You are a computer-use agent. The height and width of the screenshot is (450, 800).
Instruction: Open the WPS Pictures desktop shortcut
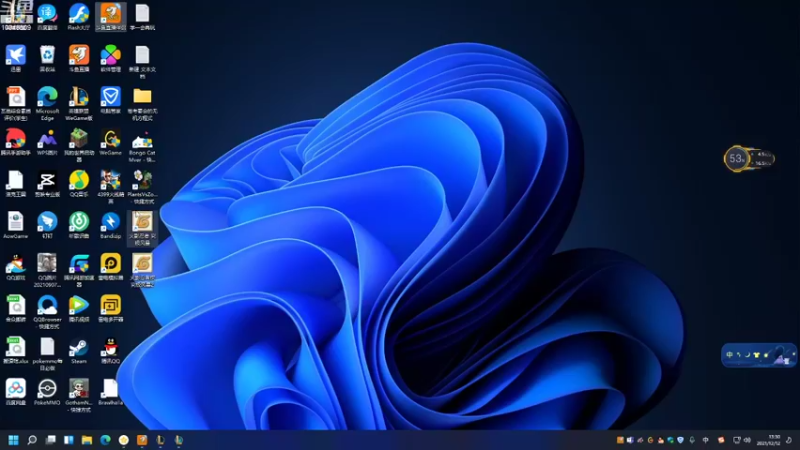(47, 142)
